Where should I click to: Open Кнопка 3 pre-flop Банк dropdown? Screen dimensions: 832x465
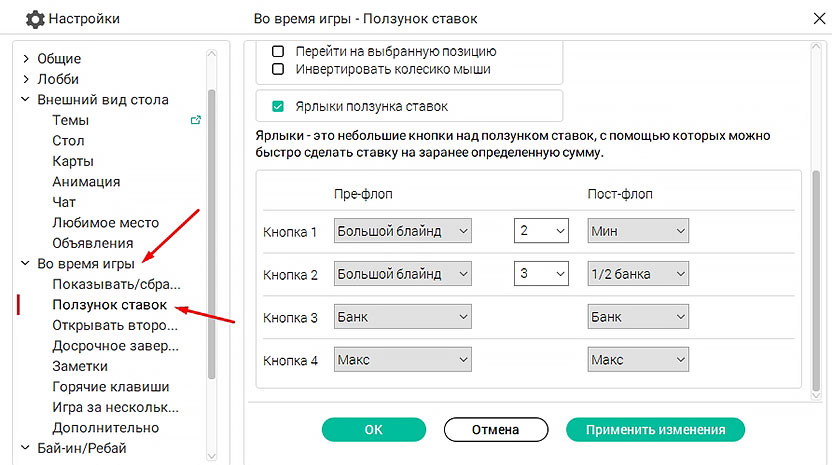click(403, 317)
